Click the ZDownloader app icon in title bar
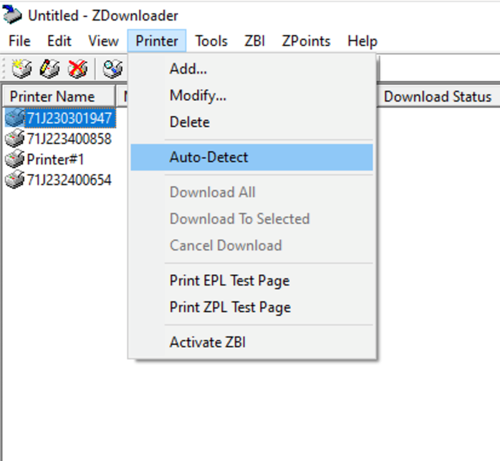This screenshot has height=461, width=500. (x=12, y=15)
